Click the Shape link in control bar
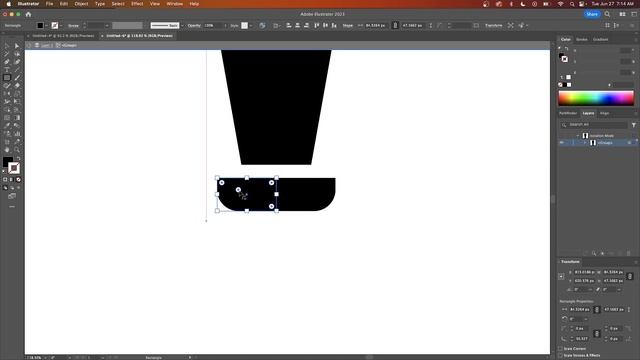640x360 pixels. [x=348, y=25]
